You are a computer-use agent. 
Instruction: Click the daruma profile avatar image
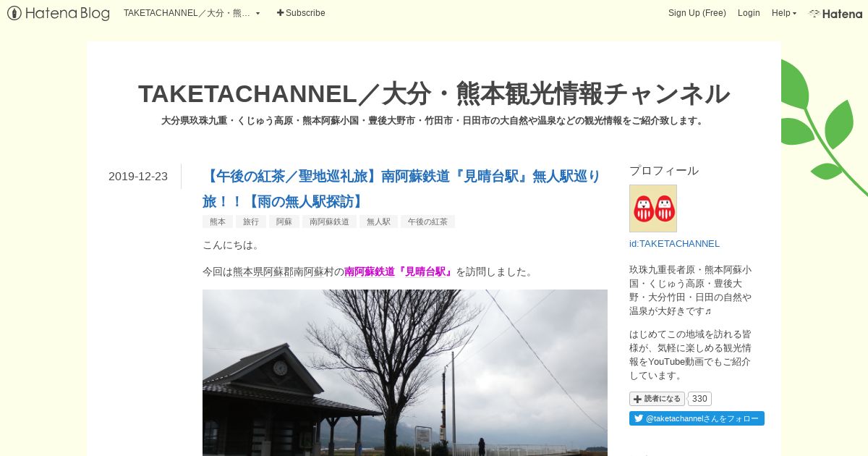tap(653, 208)
